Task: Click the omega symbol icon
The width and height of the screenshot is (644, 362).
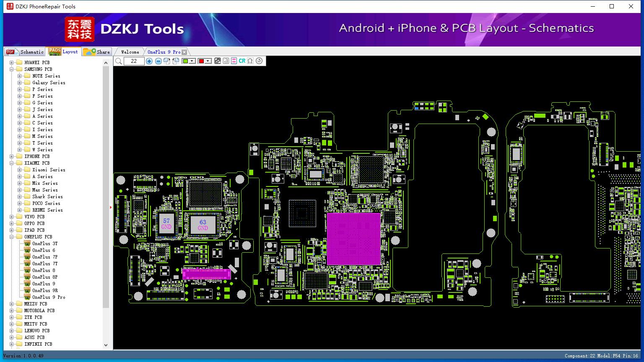Action: coord(250,61)
